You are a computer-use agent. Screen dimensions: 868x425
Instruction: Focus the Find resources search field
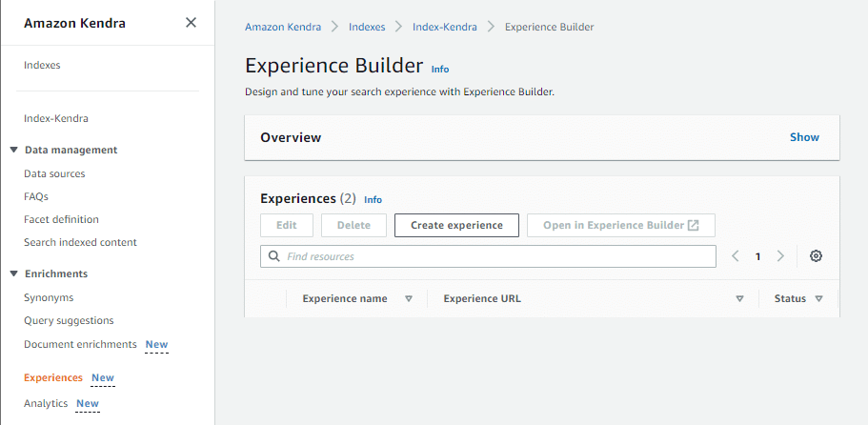[x=488, y=256]
